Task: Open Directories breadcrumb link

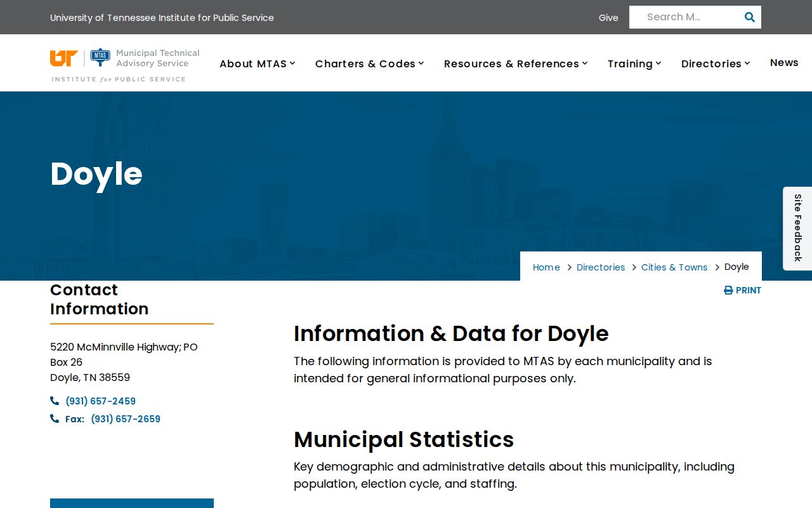Action: pyautogui.click(x=601, y=267)
